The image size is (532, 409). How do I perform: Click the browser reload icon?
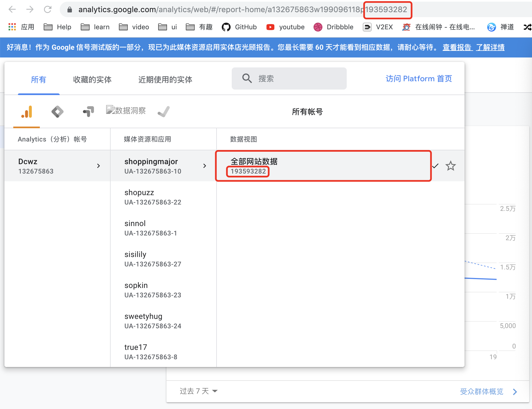[48, 10]
